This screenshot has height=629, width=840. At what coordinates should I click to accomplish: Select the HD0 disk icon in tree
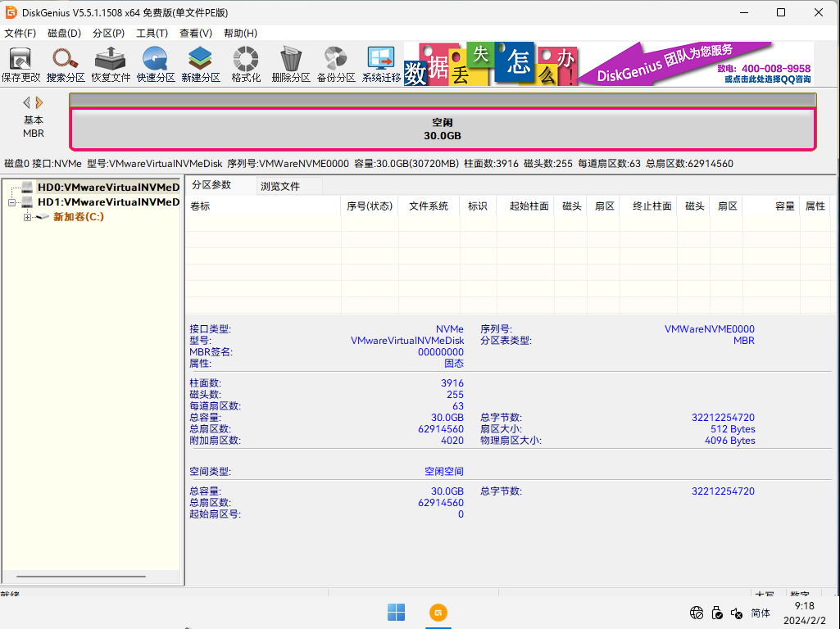(x=27, y=187)
